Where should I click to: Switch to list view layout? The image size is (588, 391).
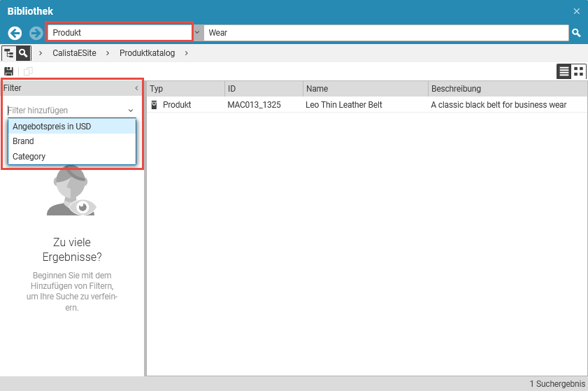(564, 71)
